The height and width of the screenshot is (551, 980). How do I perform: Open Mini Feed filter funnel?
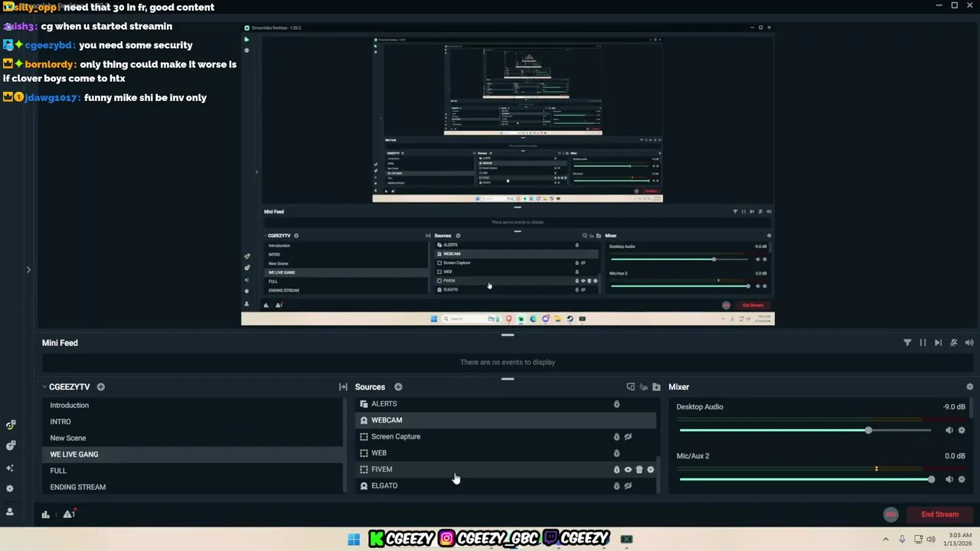tap(907, 343)
